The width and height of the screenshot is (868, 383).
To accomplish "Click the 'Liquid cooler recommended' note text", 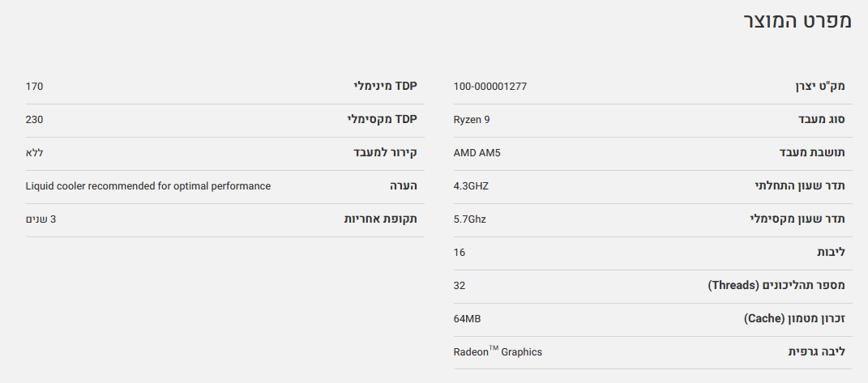I will [148, 185].
